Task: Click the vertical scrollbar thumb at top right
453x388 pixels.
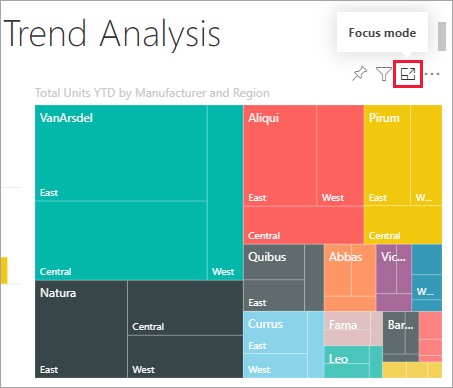Action: [442, 37]
